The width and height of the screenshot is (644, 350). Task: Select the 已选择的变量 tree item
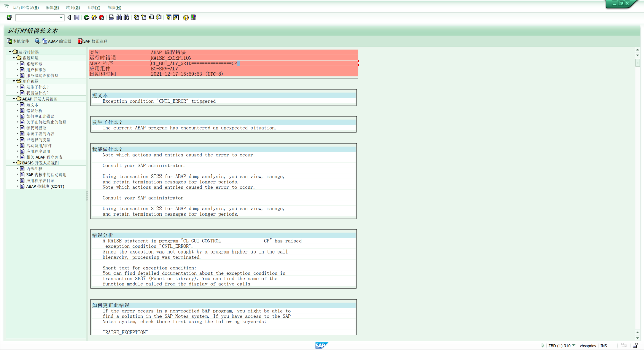coord(38,140)
